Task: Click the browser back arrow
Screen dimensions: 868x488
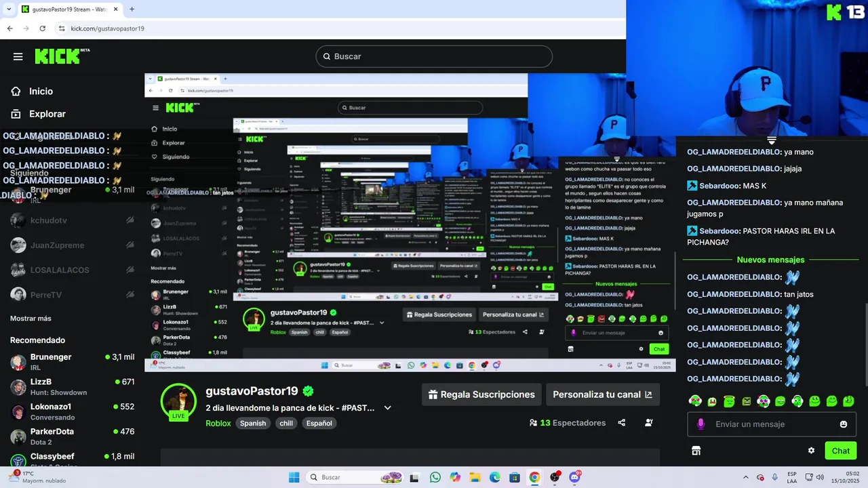Action: click(x=9, y=28)
